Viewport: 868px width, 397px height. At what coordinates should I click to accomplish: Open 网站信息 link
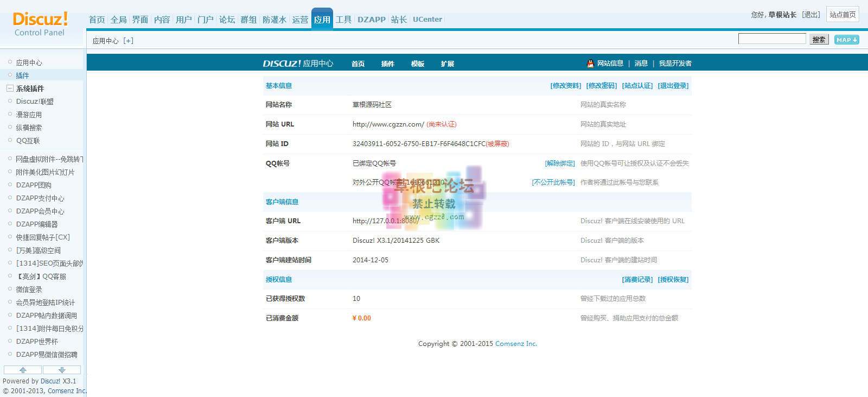[610, 64]
